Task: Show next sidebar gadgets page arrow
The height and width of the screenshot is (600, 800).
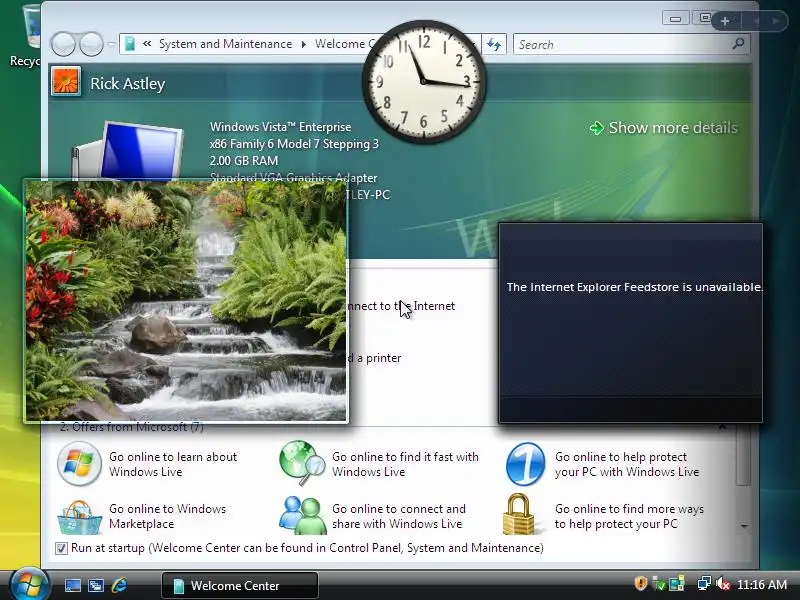Action: 776,21
